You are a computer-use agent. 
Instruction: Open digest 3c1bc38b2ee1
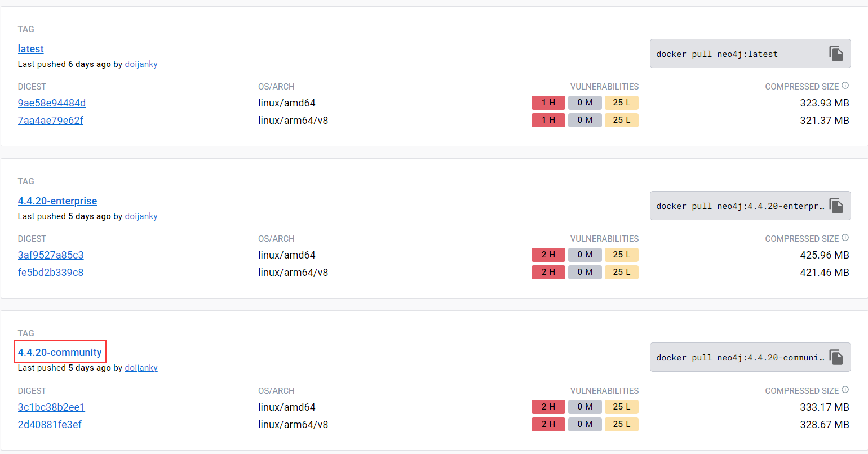(51, 407)
